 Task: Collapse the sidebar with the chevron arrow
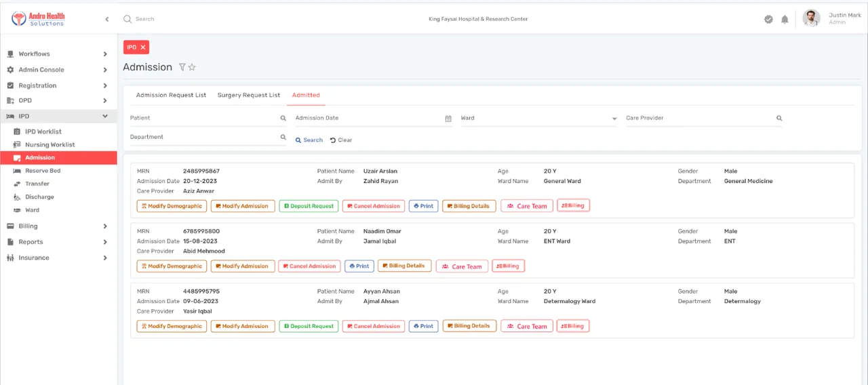[106, 19]
